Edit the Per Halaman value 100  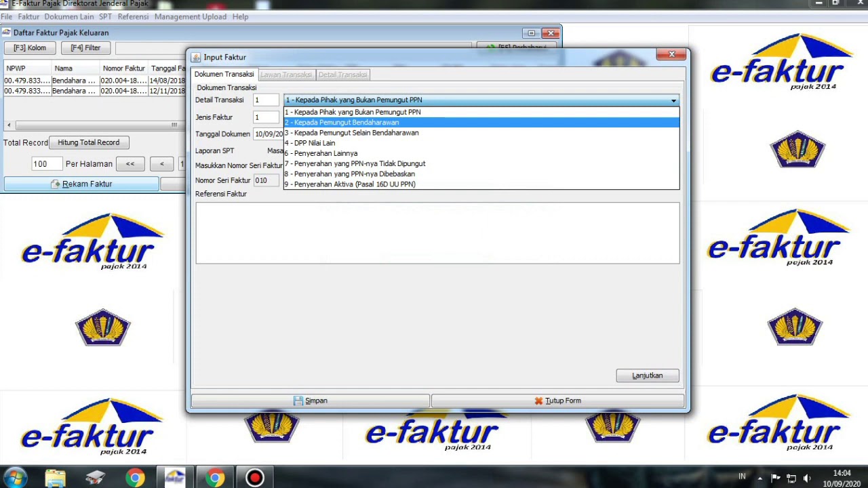pyautogui.click(x=47, y=163)
